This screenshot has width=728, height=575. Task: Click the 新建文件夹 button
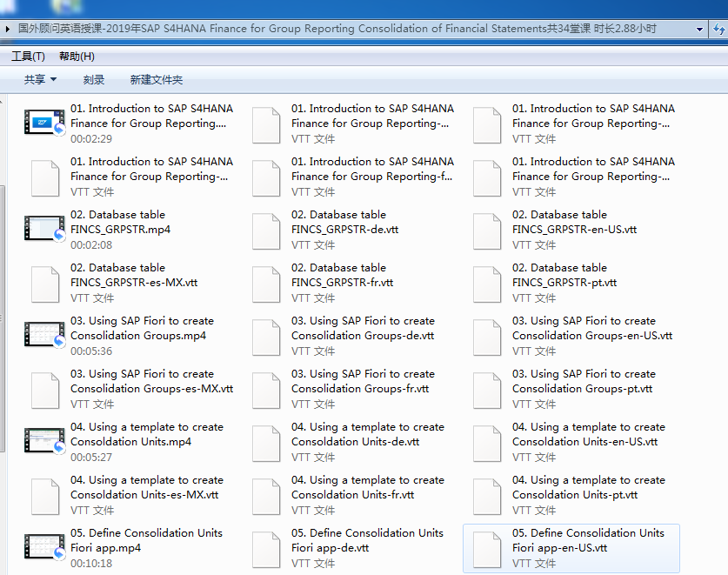(x=157, y=79)
